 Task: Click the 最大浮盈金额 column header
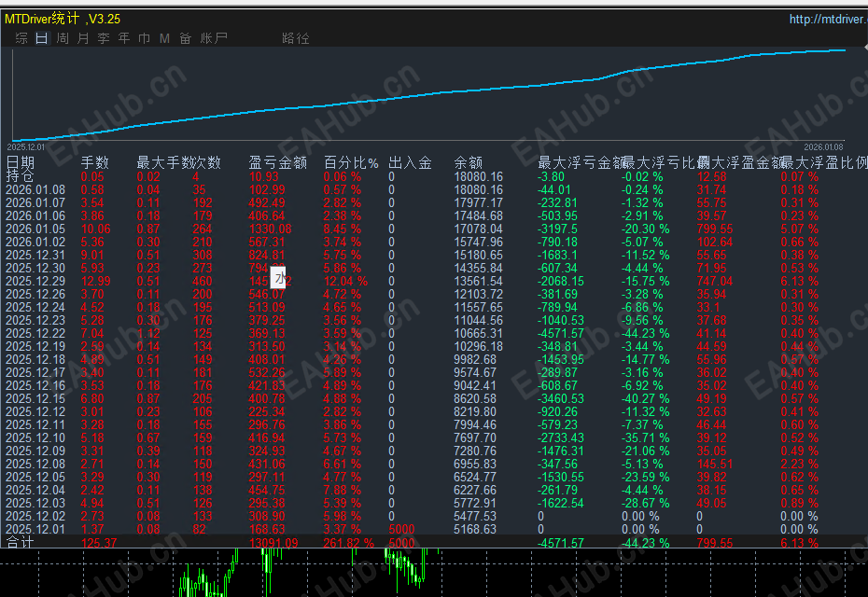[x=740, y=162]
